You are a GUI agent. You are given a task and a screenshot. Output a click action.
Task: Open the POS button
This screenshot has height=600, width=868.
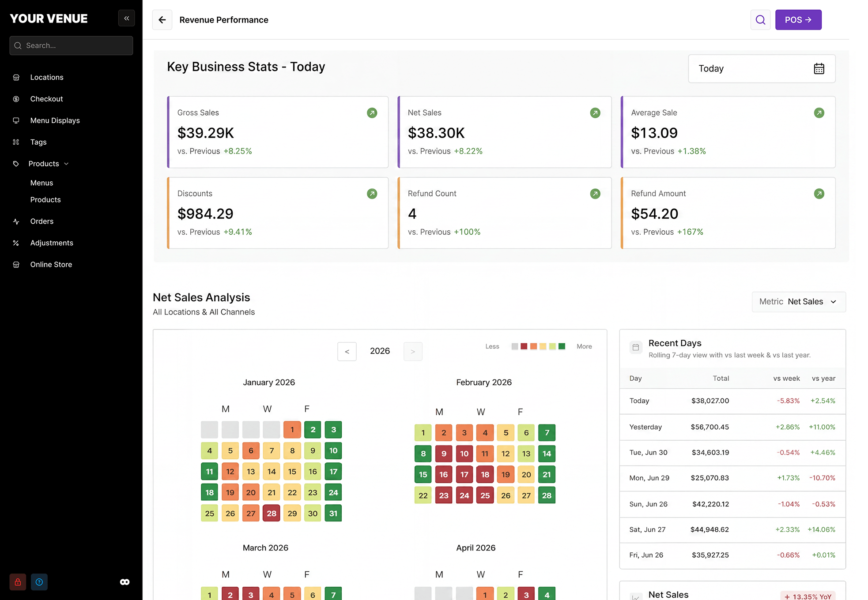click(798, 20)
